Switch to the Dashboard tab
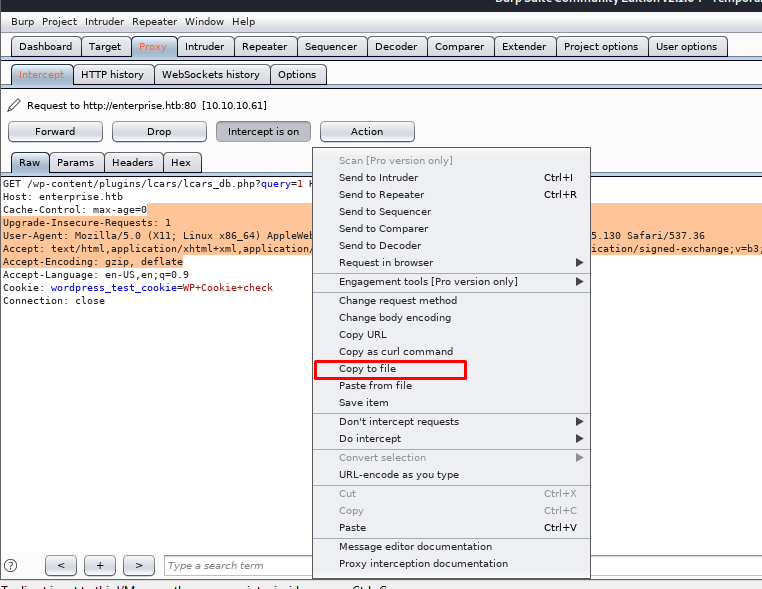Image resolution: width=762 pixels, height=589 pixels. click(x=46, y=47)
